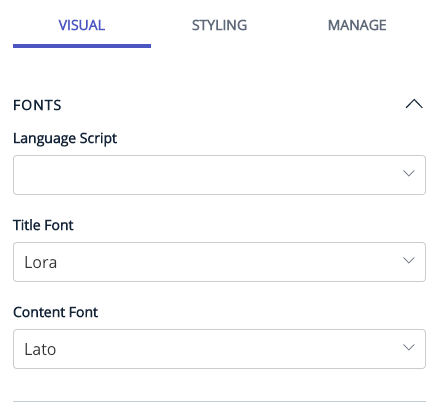Click the Language Script label
Viewport: 437px width, 412px height.
click(65, 139)
